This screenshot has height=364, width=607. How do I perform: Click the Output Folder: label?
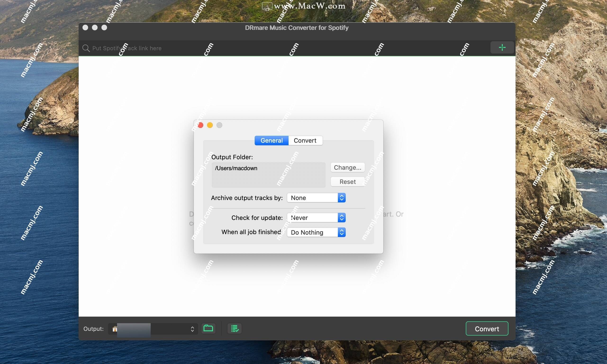[232, 157]
